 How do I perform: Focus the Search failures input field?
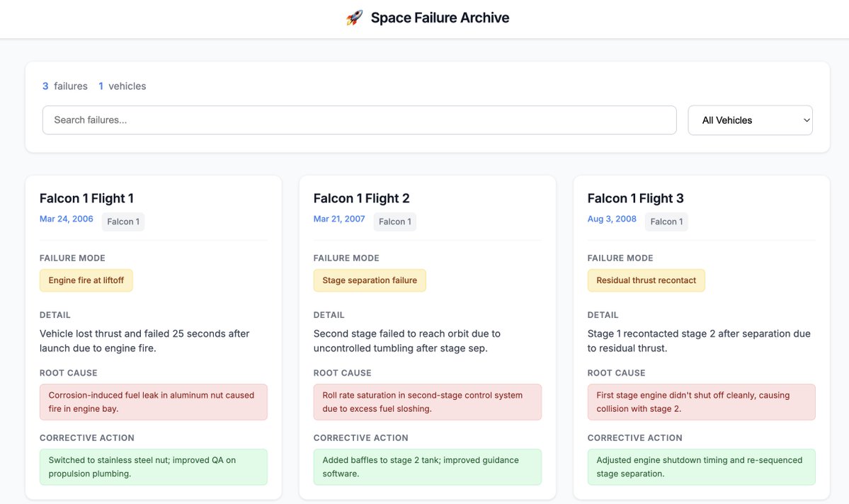tap(360, 120)
